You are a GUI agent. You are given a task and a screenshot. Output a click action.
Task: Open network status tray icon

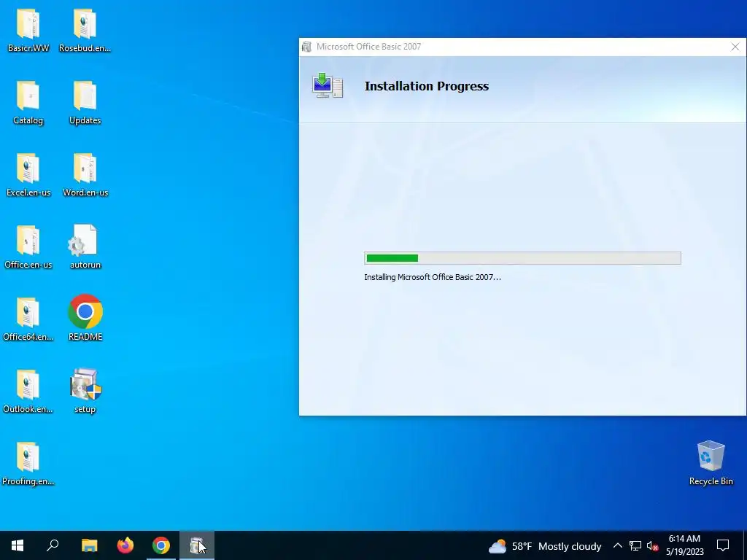[x=635, y=545]
